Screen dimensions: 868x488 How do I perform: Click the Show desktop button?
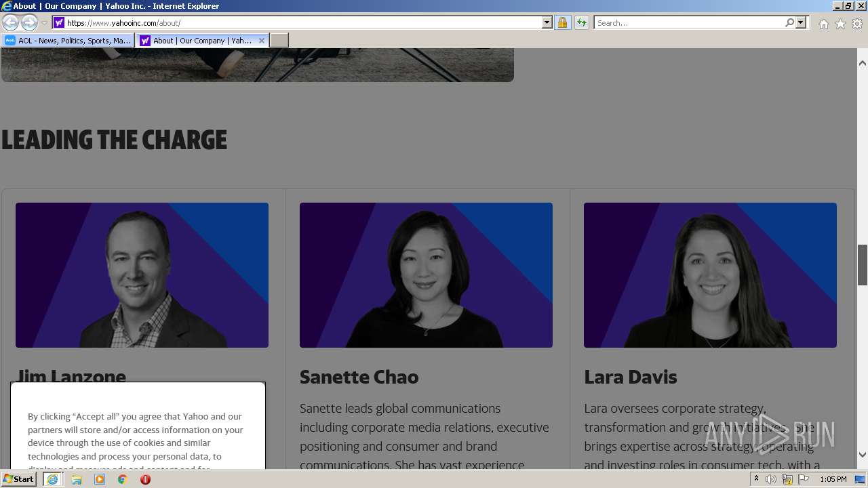click(860, 479)
